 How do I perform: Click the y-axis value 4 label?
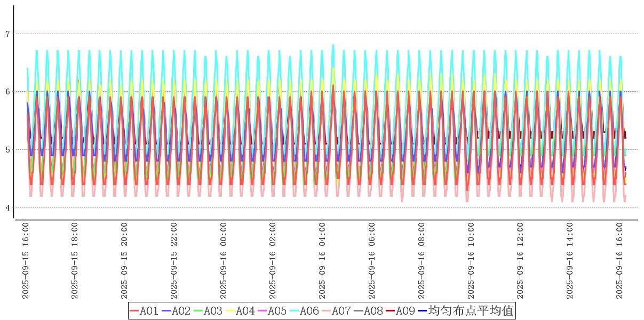tap(7, 207)
